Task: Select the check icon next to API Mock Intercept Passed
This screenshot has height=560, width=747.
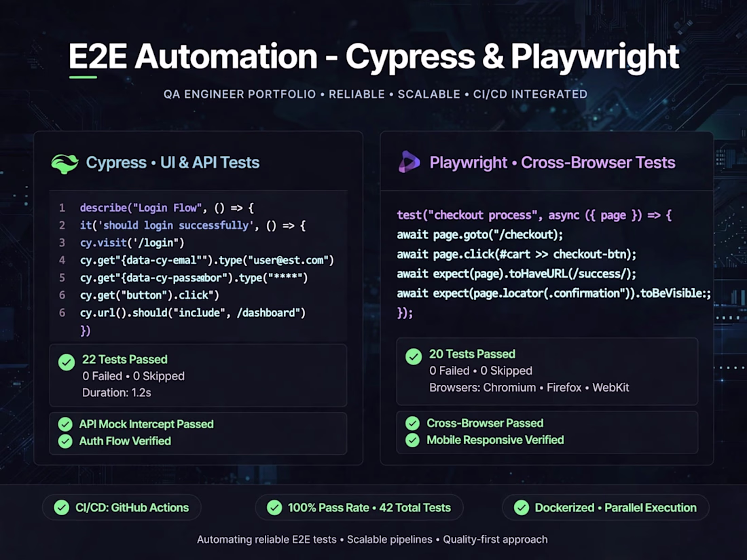Action: pyautogui.click(x=65, y=424)
